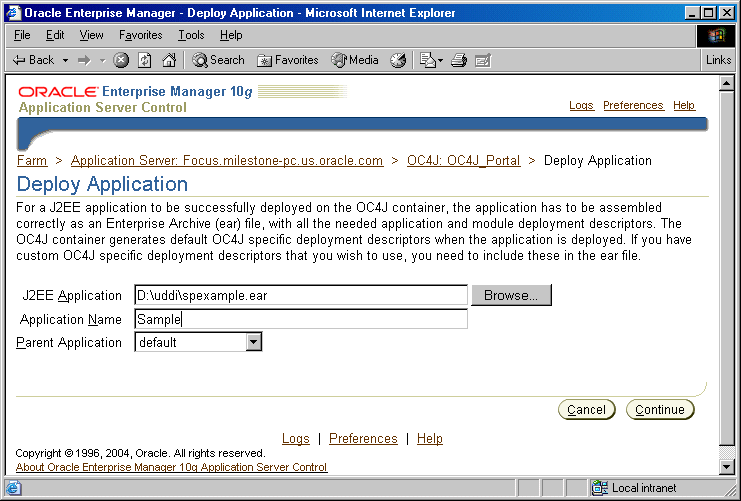Open the Search toolbar button
Image resolution: width=741 pixels, height=501 pixels.
pos(218,60)
